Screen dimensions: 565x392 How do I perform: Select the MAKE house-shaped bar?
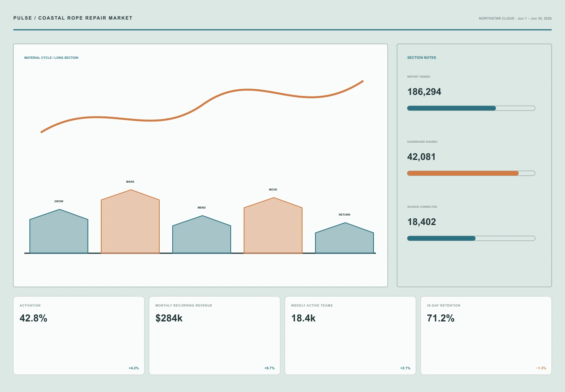[x=130, y=221]
